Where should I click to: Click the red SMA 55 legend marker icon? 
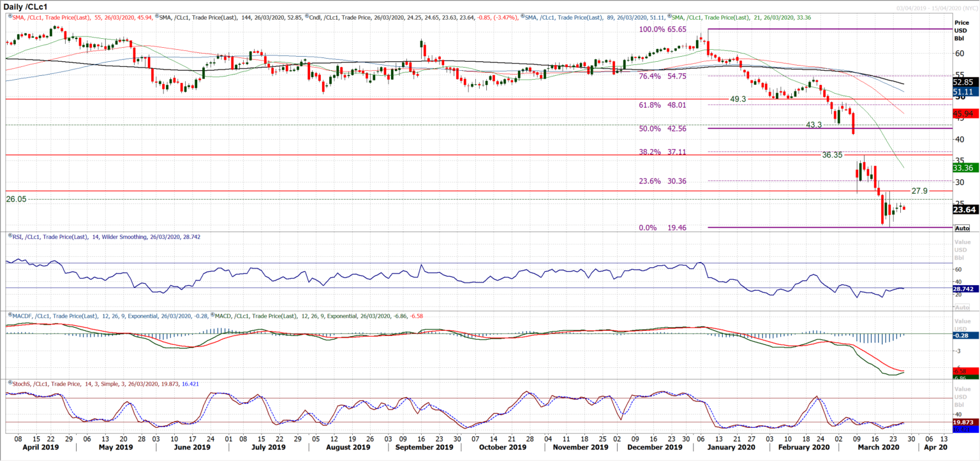click(x=9, y=17)
